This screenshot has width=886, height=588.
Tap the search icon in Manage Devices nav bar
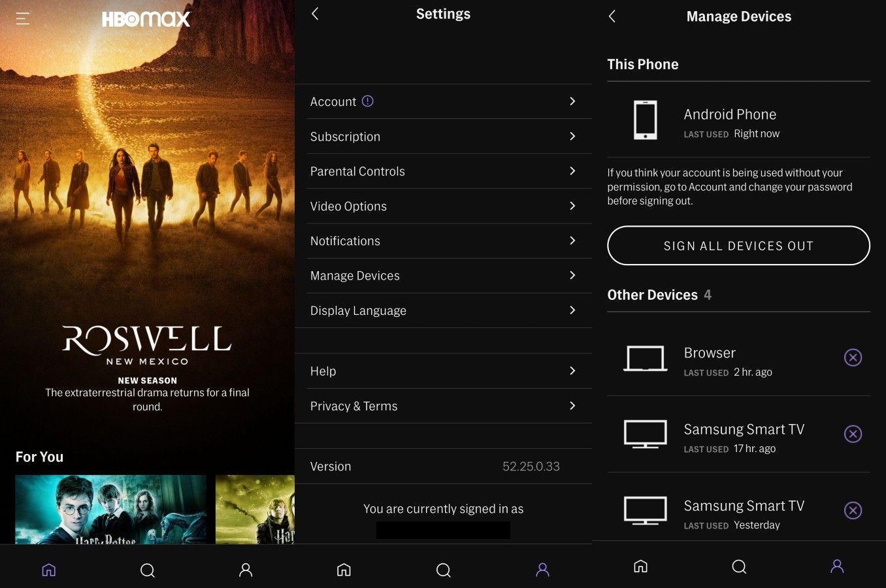click(739, 566)
